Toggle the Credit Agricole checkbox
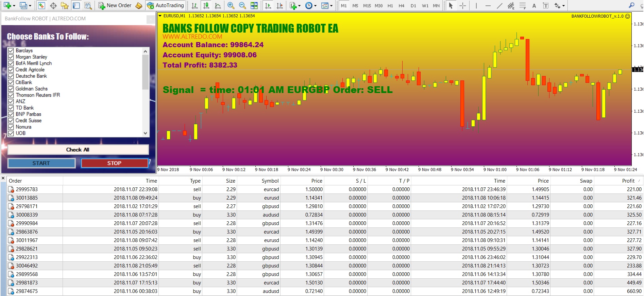644x296 pixels. (11, 70)
